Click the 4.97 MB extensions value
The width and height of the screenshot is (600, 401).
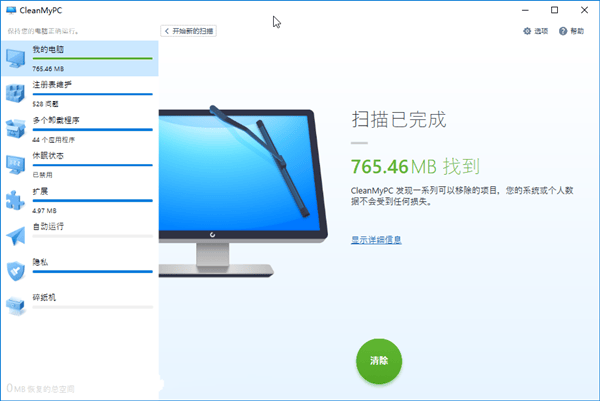pyautogui.click(x=44, y=210)
